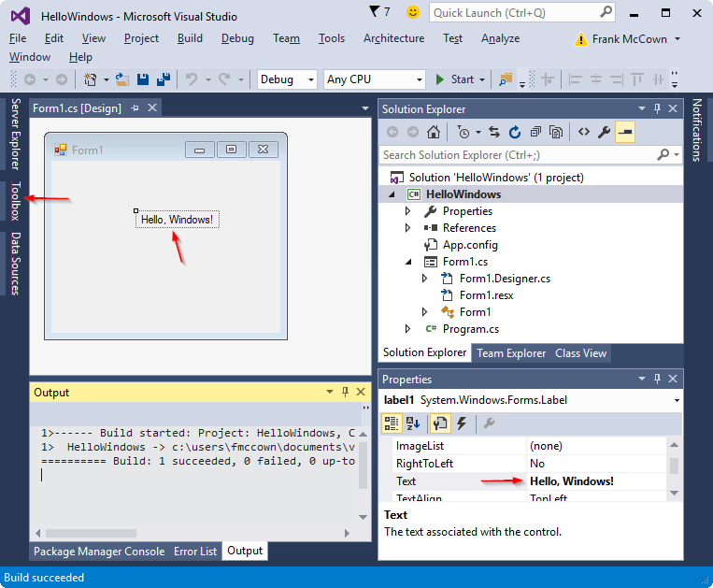The height and width of the screenshot is (588, 713).
Task: Switch to the Class View tab
Action: coord(580,353)
